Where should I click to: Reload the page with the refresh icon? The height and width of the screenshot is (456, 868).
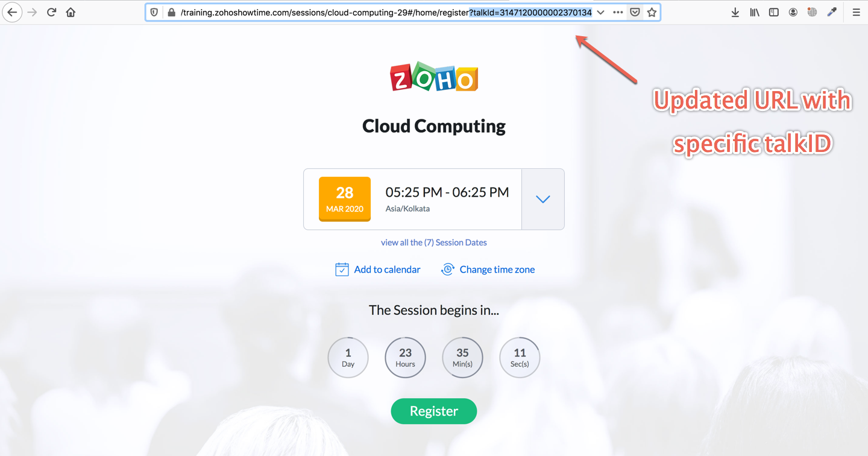coord(52,12)
